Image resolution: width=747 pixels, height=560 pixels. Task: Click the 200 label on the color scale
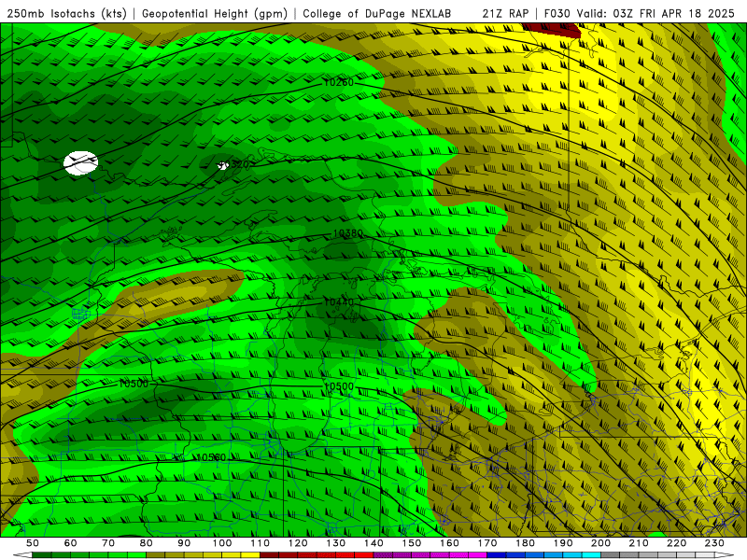601,543
